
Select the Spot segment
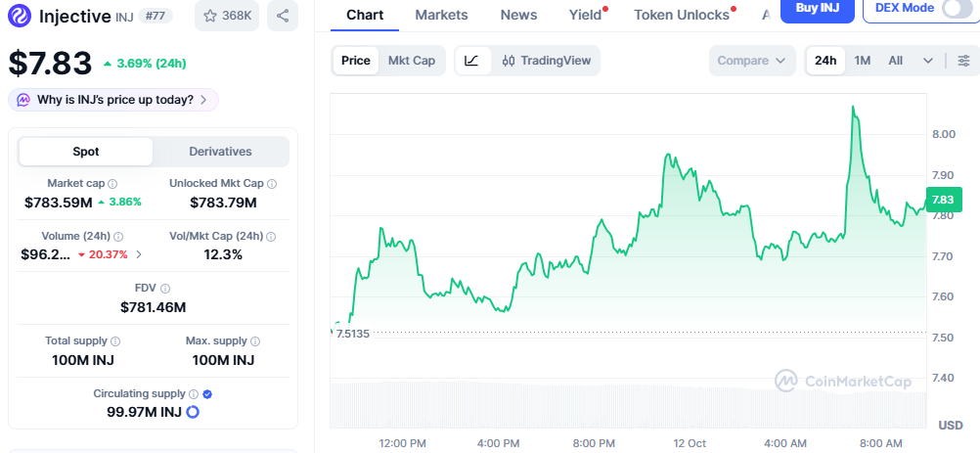click(x=86, y=152)
